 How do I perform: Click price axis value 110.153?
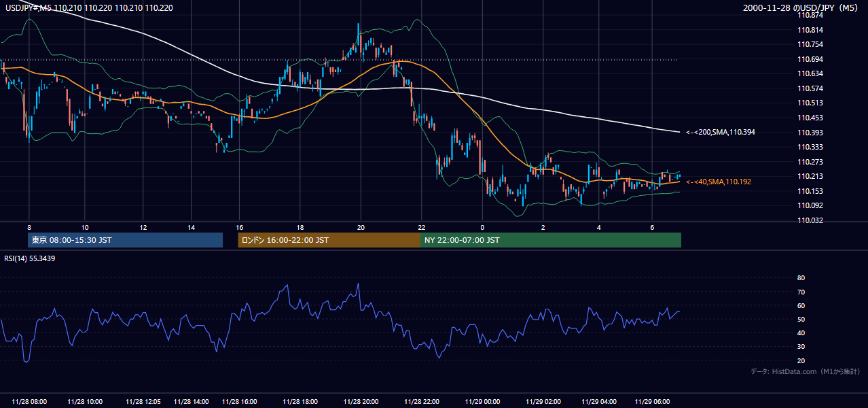pyautogui.click(x=810, y=191)
